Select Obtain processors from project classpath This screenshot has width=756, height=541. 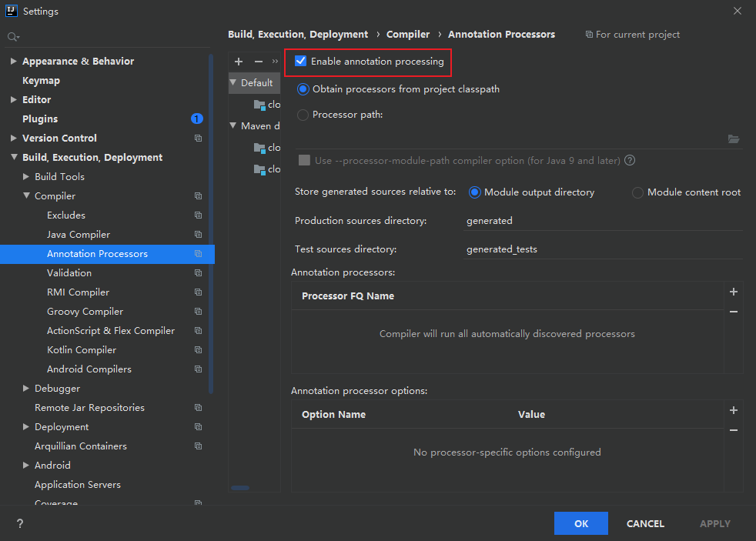[x=303, y=89]
